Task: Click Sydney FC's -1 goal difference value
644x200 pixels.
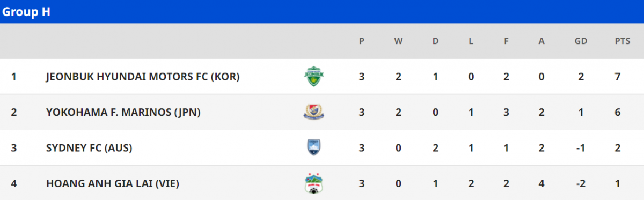Action: coord(581,147)
